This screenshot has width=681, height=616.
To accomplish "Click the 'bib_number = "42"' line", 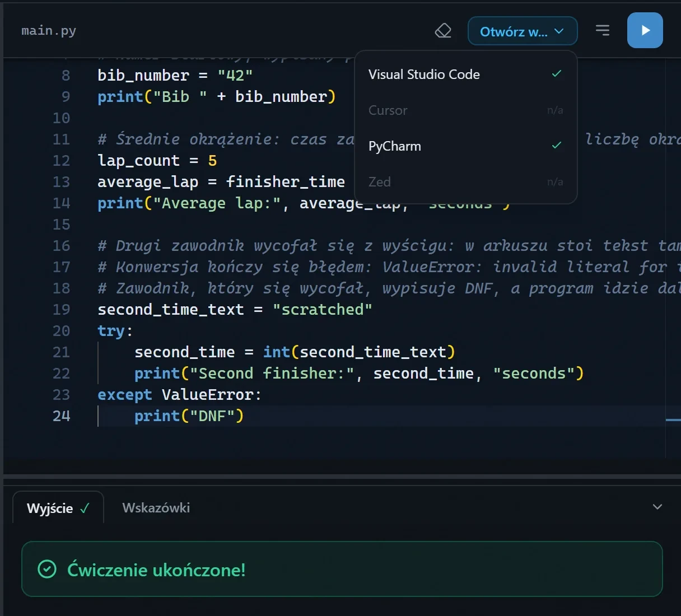I will [175, 76].
